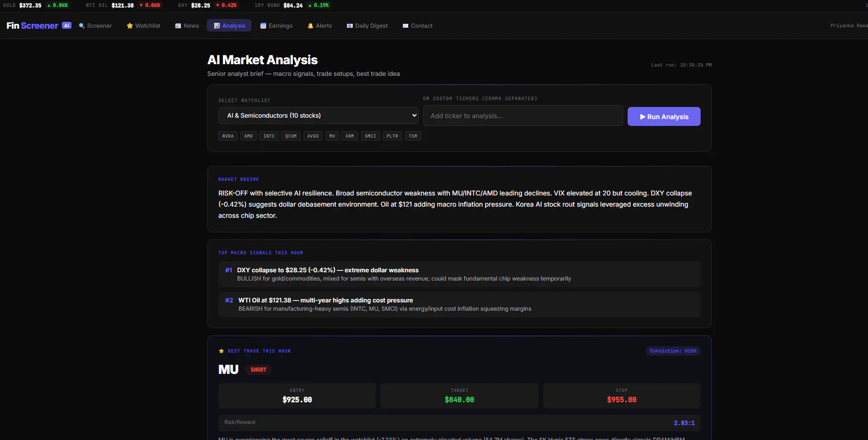Run the analysis

click(664, 117)
